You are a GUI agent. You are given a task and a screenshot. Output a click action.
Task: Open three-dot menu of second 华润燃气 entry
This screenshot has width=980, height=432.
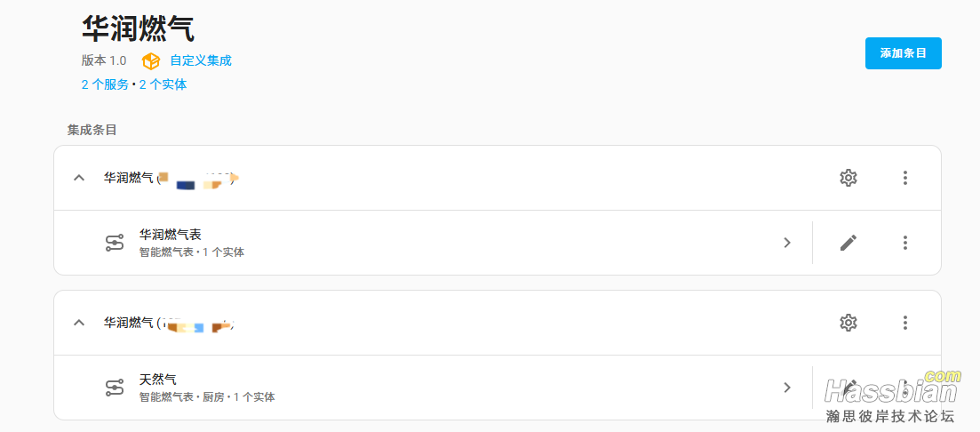click(x=905, y=324)
